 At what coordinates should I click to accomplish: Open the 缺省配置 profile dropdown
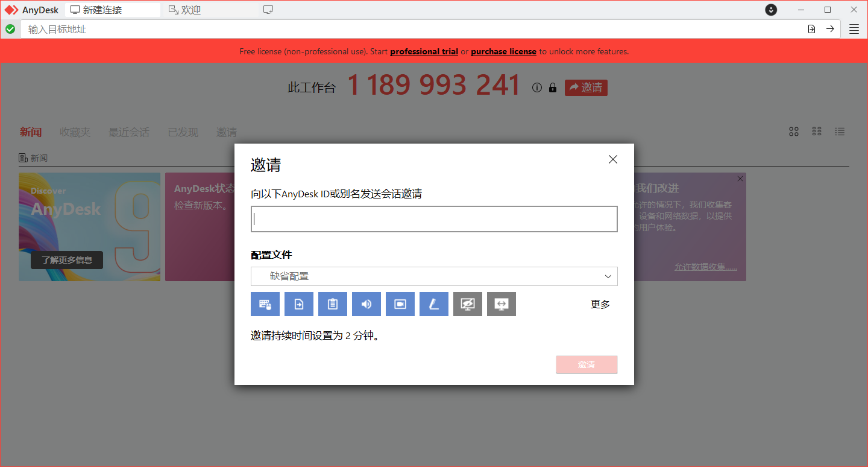pos(434,276)
